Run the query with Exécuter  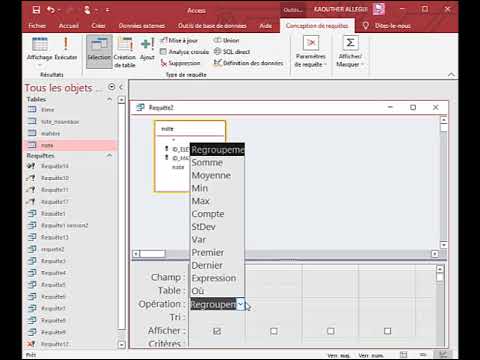[x=66, y=49]
